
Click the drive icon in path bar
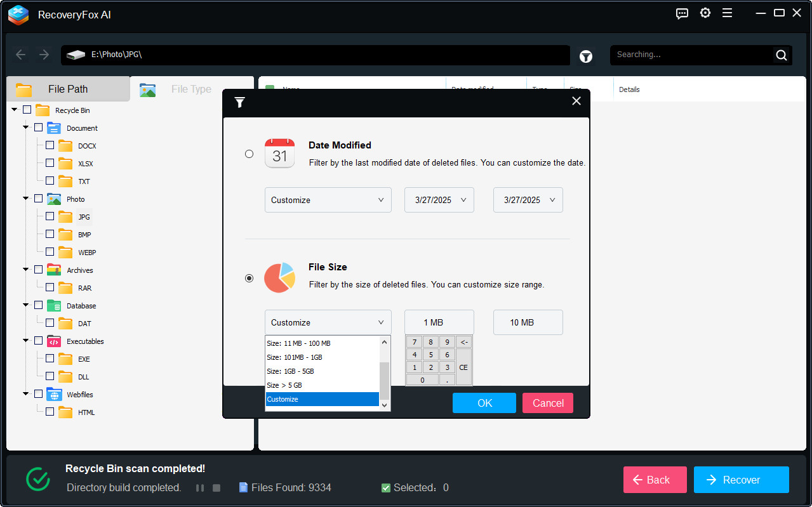point(76,55)
